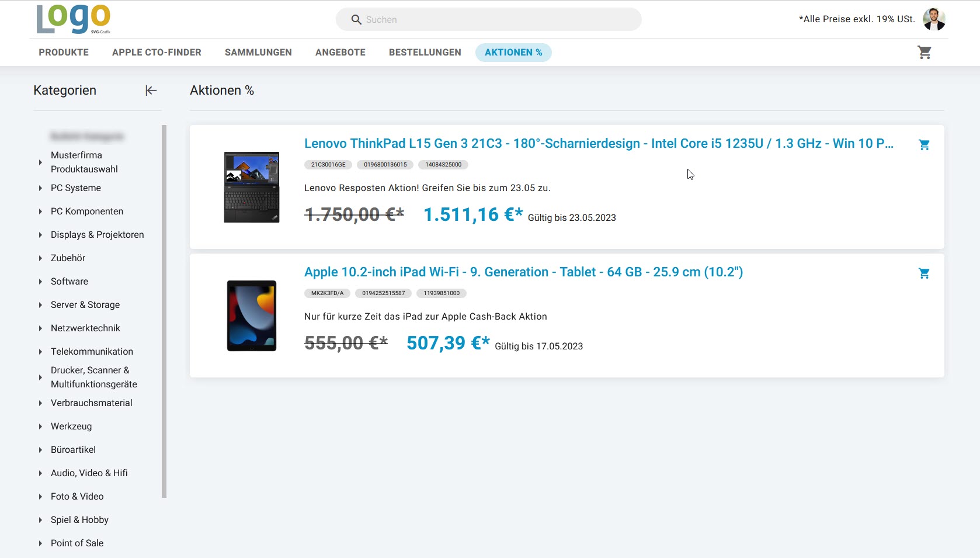Viewport: 980px width, 558px height.
Task: Expand Werkzeug category arrow
Action: pos(40,427)
